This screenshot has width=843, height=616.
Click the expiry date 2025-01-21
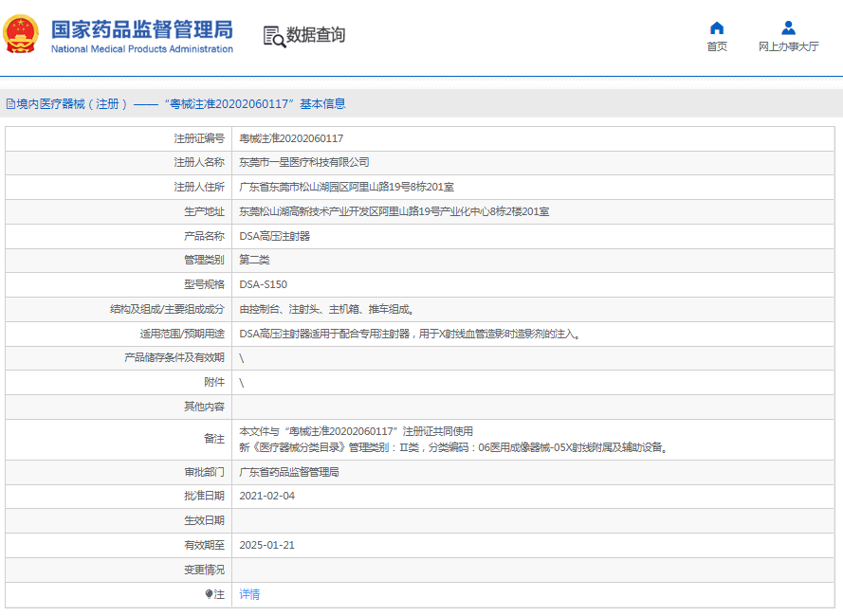(266, 545)
